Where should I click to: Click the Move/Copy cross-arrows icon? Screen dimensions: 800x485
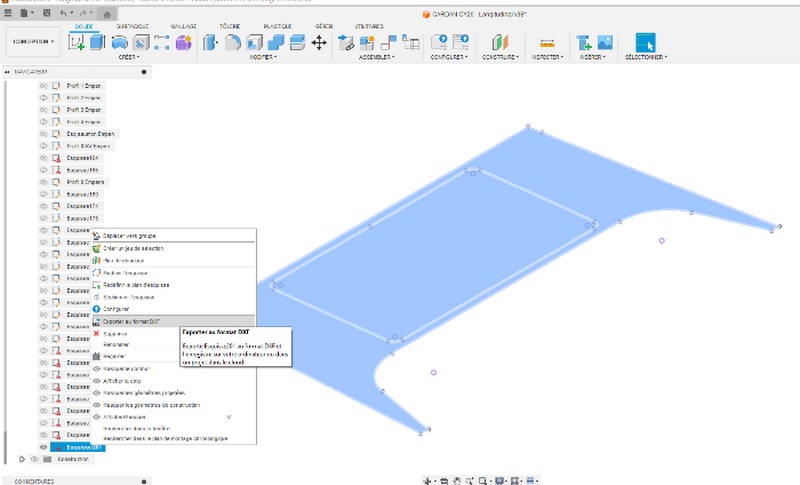(319, 42)
